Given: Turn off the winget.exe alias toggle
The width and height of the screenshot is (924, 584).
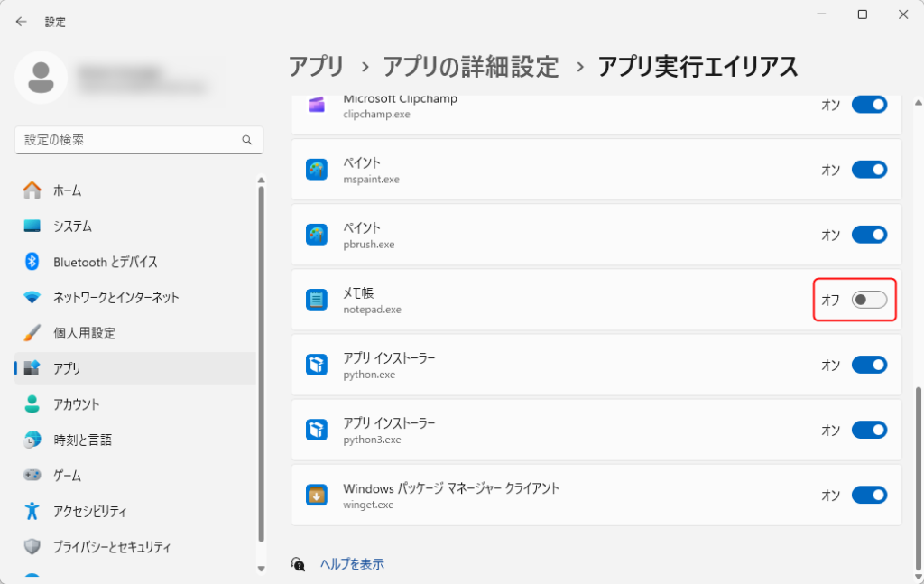Looking at the screenshot, I should 869,495.
